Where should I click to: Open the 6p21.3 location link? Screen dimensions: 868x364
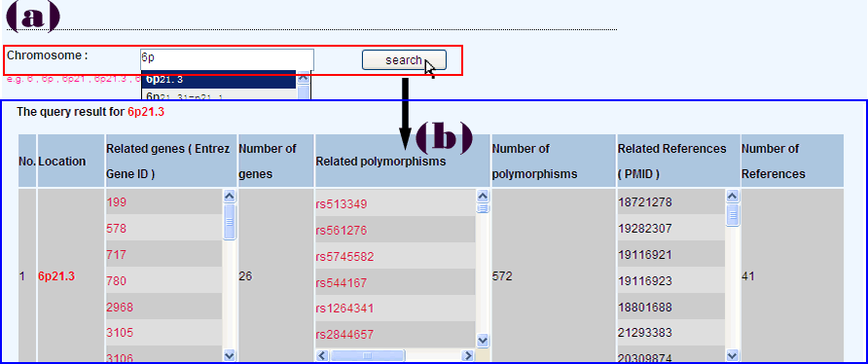point(55,276)
